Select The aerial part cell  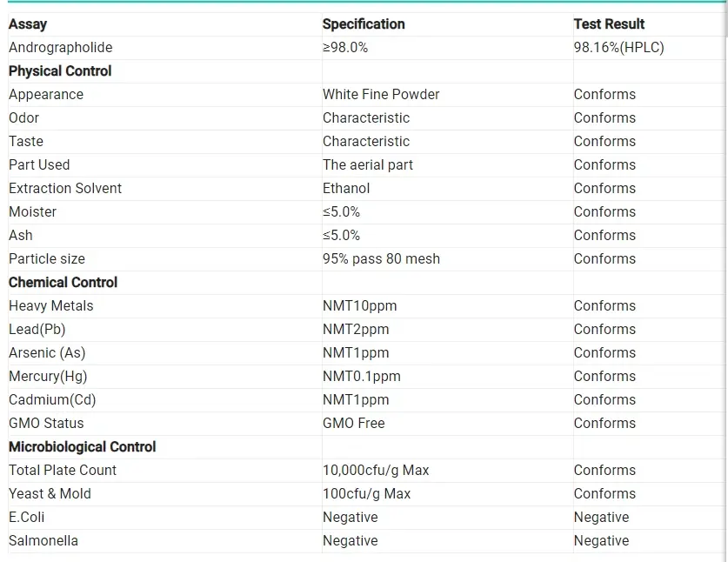(368, 165)
